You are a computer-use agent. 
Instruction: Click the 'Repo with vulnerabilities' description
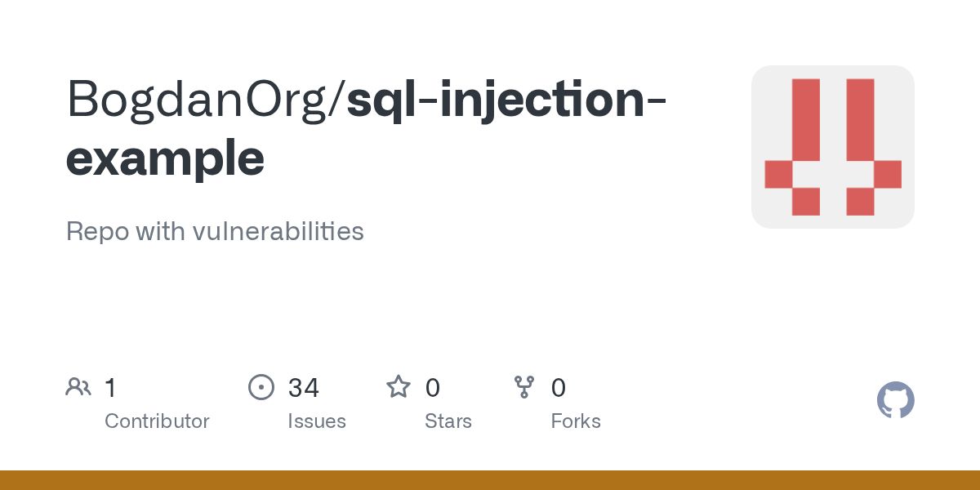215,231
